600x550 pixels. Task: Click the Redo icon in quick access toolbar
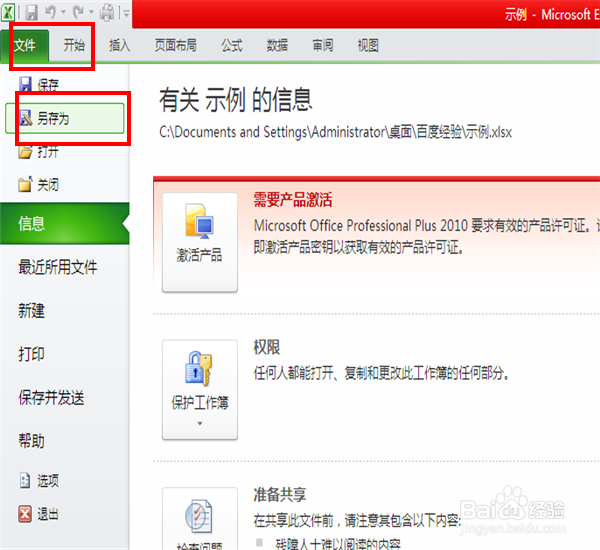click(x=79, y=12)
